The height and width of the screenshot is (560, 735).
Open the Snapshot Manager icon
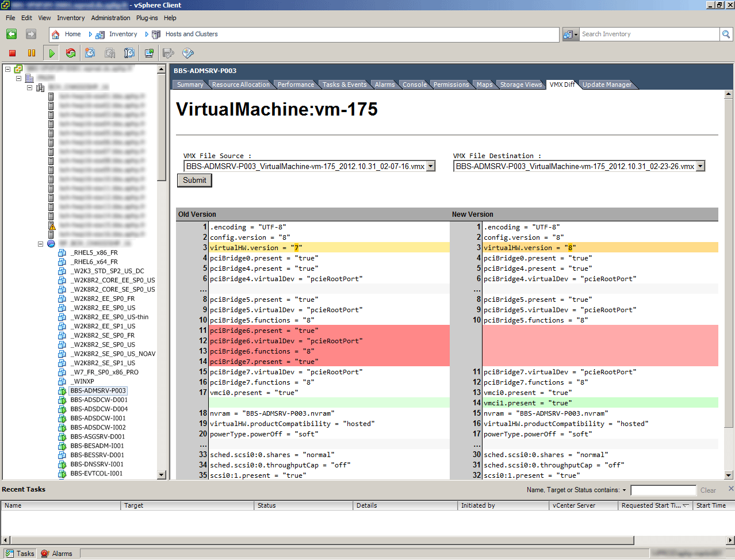point(129,53)
